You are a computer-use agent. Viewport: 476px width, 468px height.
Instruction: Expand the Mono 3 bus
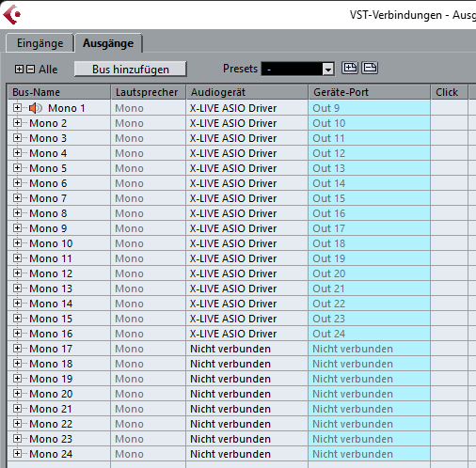point(18,138)
